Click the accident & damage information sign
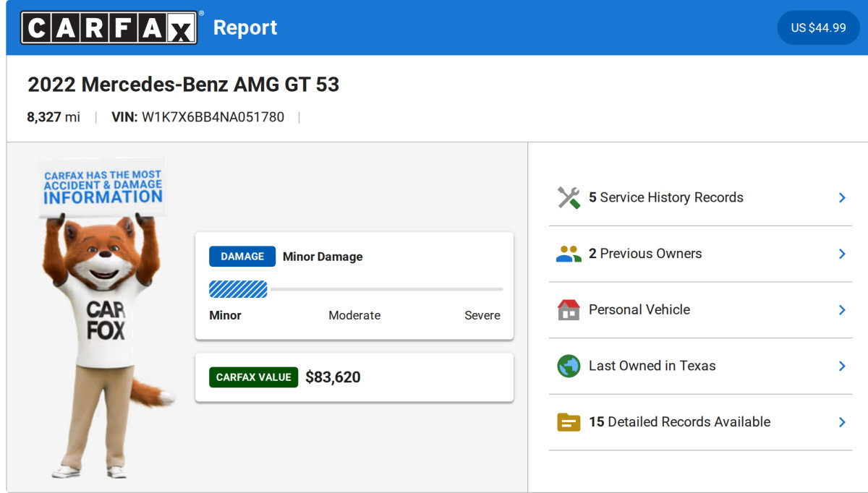The width and height of the screenshot is (868, 493). click(x=103, y=187)
